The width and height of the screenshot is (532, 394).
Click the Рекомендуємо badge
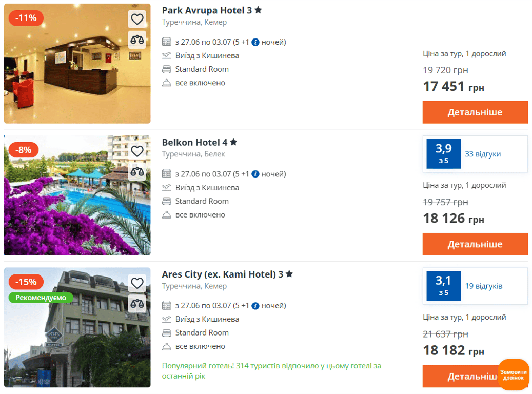point(41,297)
